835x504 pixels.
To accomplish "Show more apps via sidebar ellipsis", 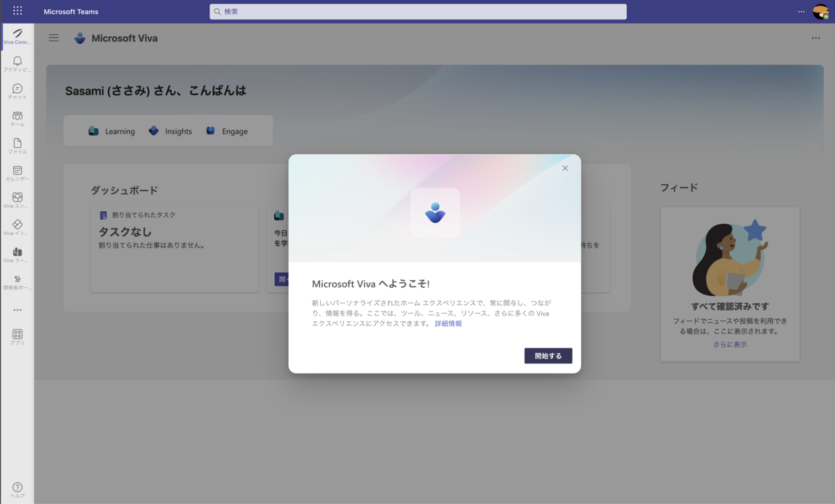I will tap(17, 310).
